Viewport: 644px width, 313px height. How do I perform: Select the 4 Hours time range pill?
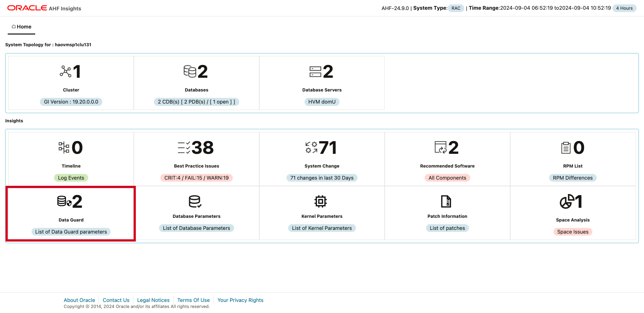coord(624,8)
